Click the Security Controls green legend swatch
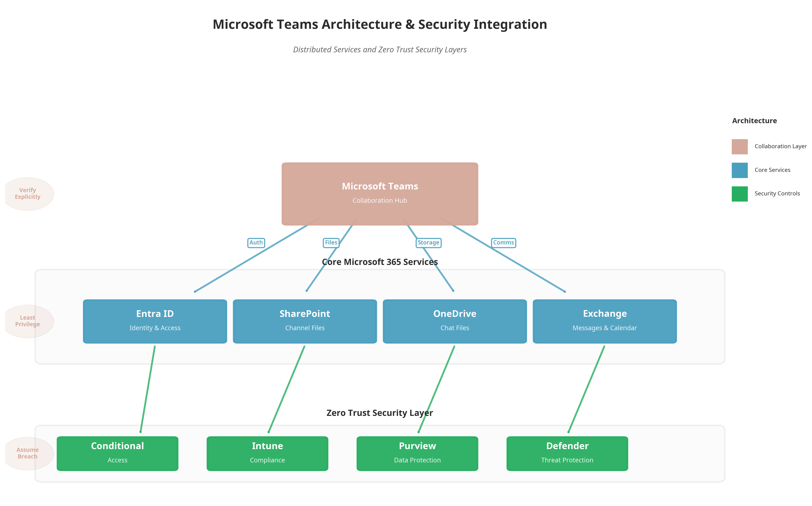 click(x=739, y=194)
